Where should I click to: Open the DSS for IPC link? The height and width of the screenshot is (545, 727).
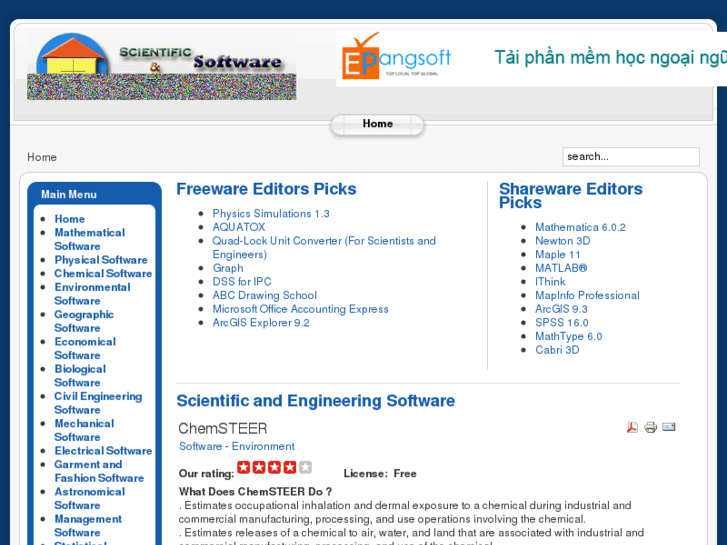(242, 282)
